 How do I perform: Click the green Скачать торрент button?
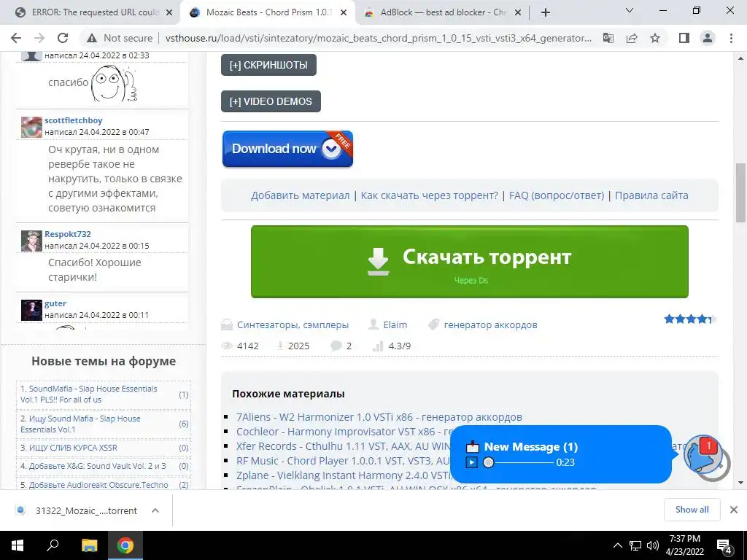[470, 262]
